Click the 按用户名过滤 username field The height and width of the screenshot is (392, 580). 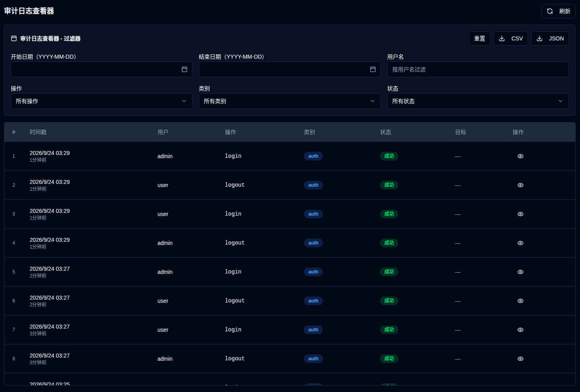478,69
